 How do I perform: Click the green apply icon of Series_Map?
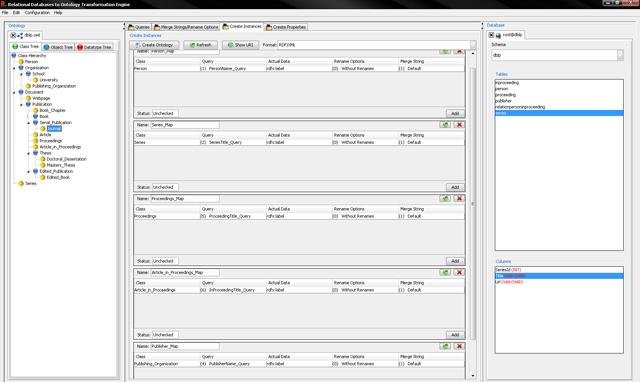tap(445, 124)
